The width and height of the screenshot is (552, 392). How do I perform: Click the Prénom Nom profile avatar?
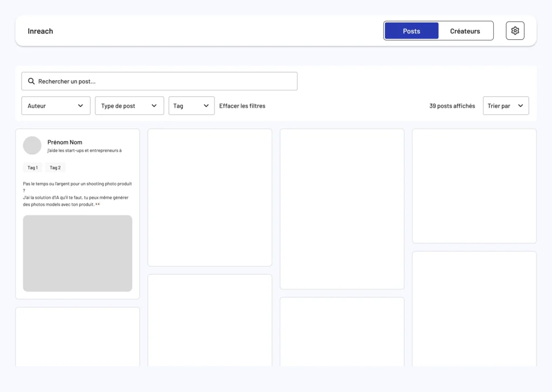[32, 145]
